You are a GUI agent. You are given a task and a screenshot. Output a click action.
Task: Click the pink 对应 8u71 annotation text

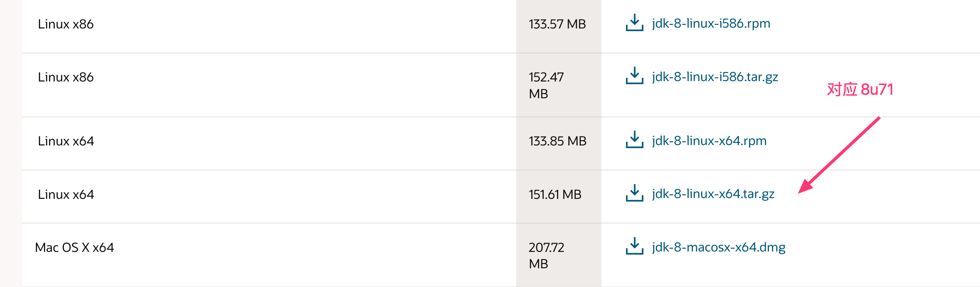[x=860, y=90]
